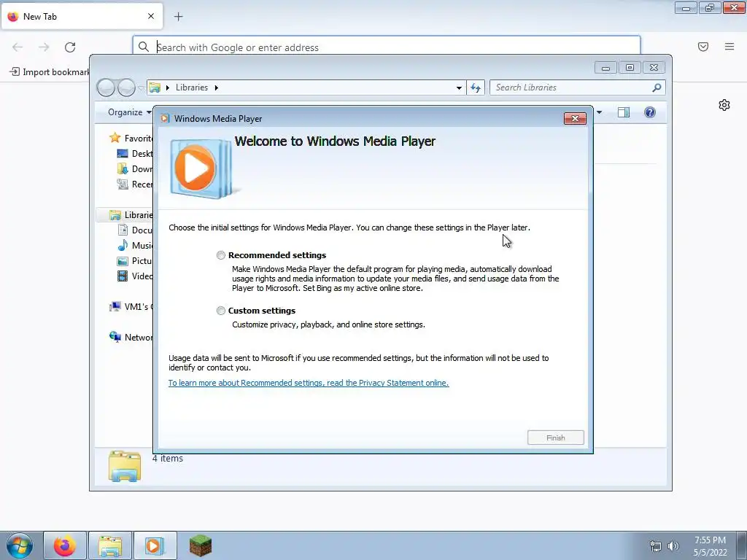Click Import bookmarks in Firefox toolbar
The image size is (747, 560).
coord(50,72)
